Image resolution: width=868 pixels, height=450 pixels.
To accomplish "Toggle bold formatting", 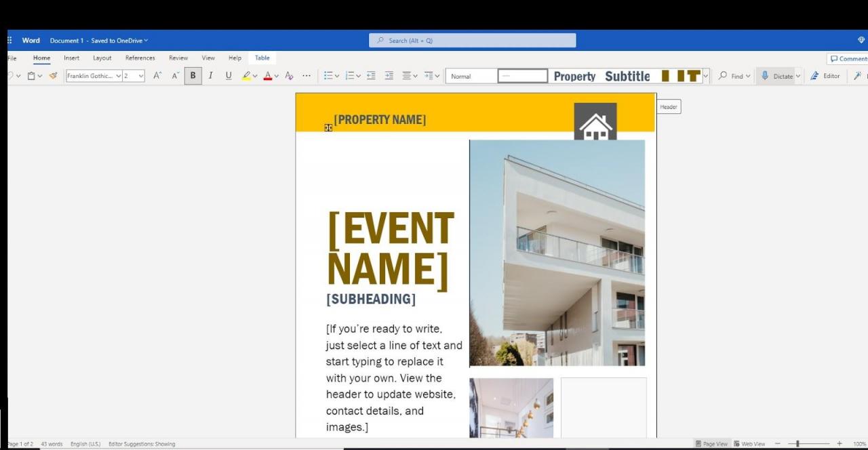I will 193,75.
